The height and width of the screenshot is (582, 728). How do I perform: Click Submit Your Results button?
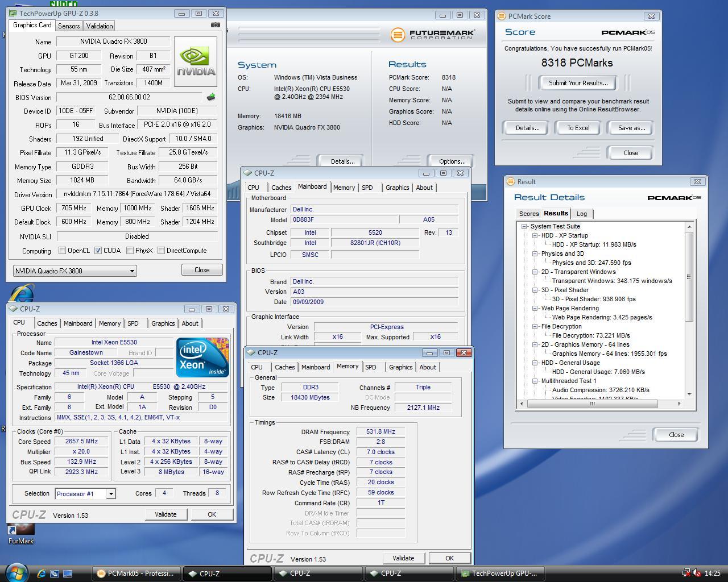coord(578,83)
